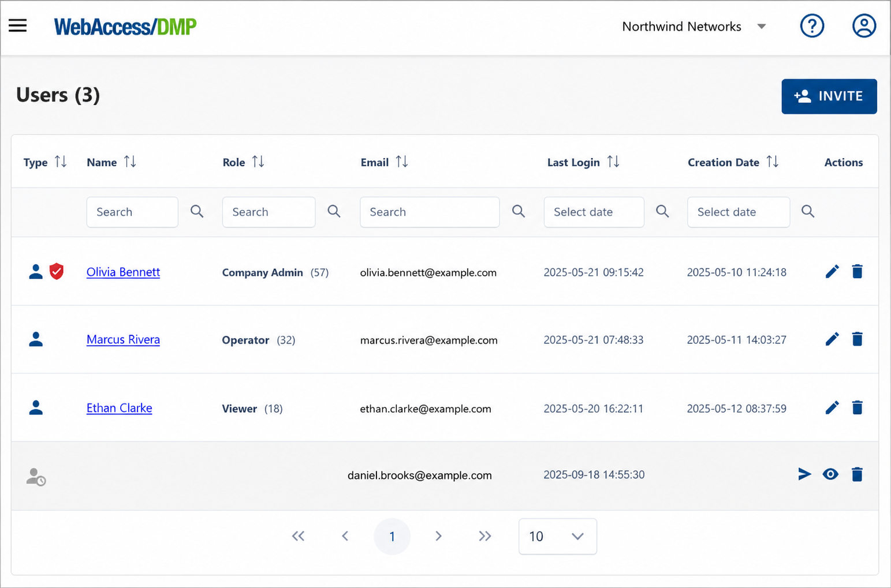This screenshot has height=588, width=891.
Task: Click Marcus Rivera's user type icon
Action: point(36,339)
